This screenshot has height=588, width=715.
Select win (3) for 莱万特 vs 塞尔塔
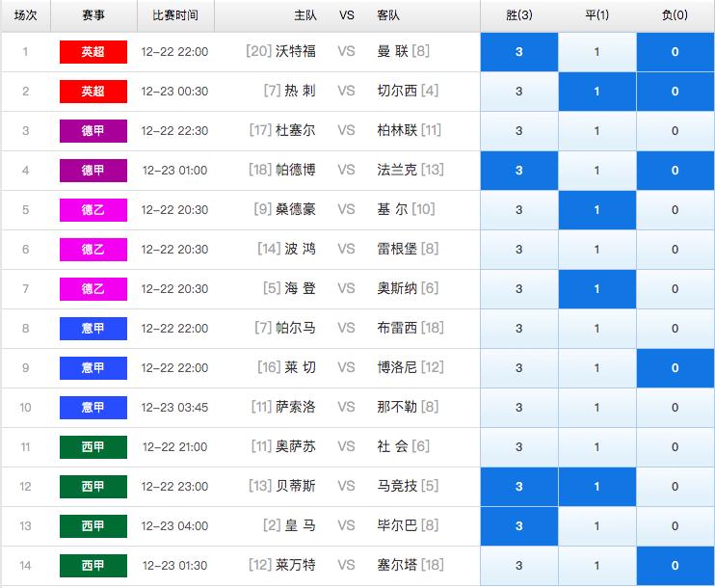pyautogui.click(x=519, y=566)
